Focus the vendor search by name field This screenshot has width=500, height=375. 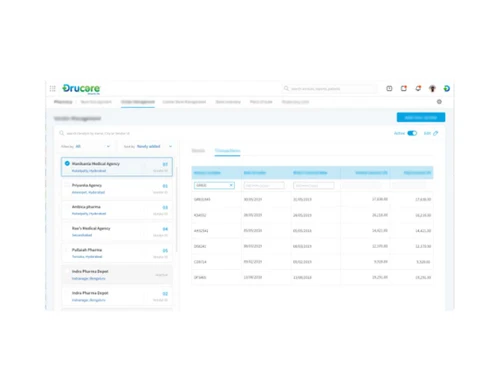98,133
